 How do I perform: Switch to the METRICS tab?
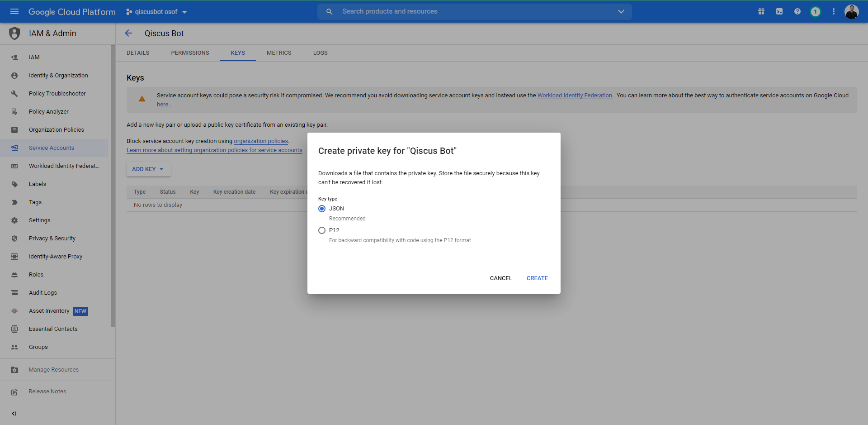(x=279, y=53)
